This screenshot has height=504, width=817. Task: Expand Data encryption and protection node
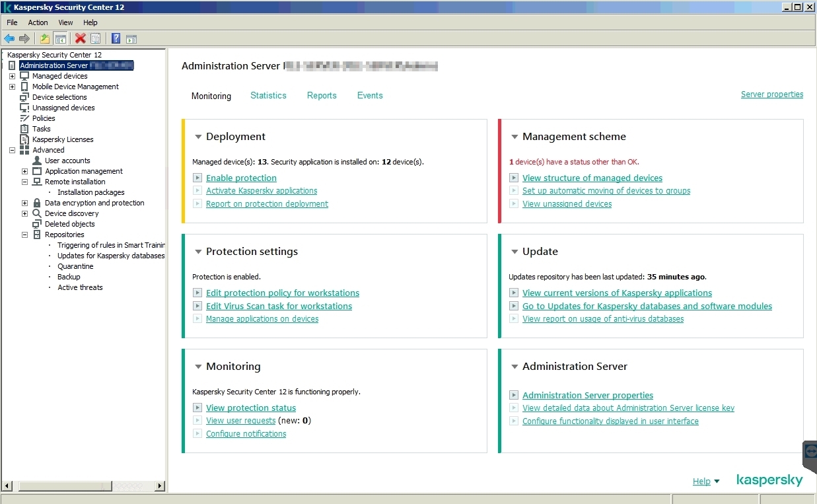coord(24,203)
